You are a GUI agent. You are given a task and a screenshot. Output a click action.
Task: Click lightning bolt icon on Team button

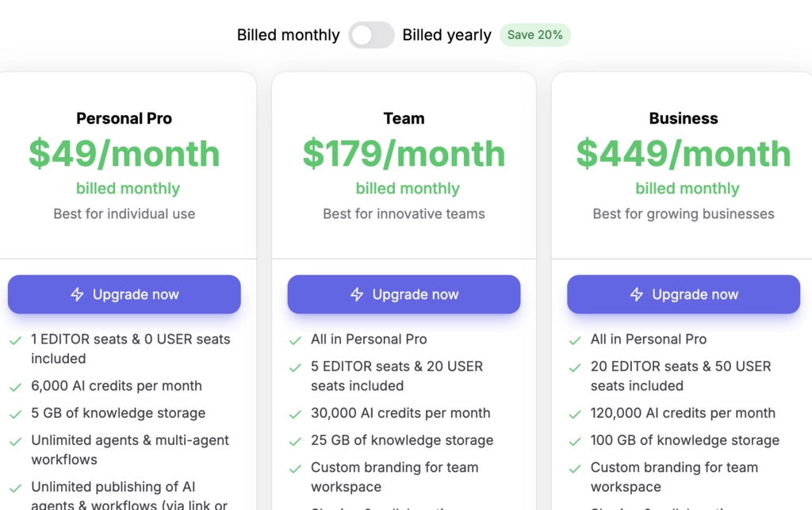(357, 294)
